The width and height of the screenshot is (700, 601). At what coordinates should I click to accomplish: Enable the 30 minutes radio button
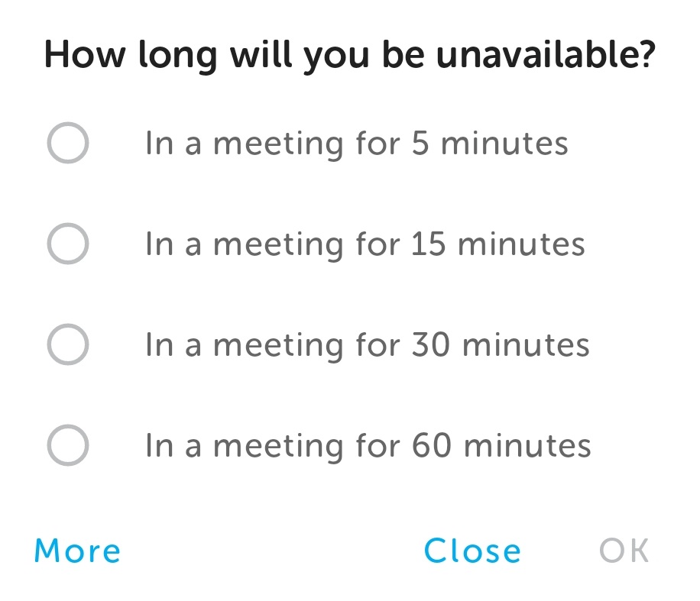[x=68, y=344]
